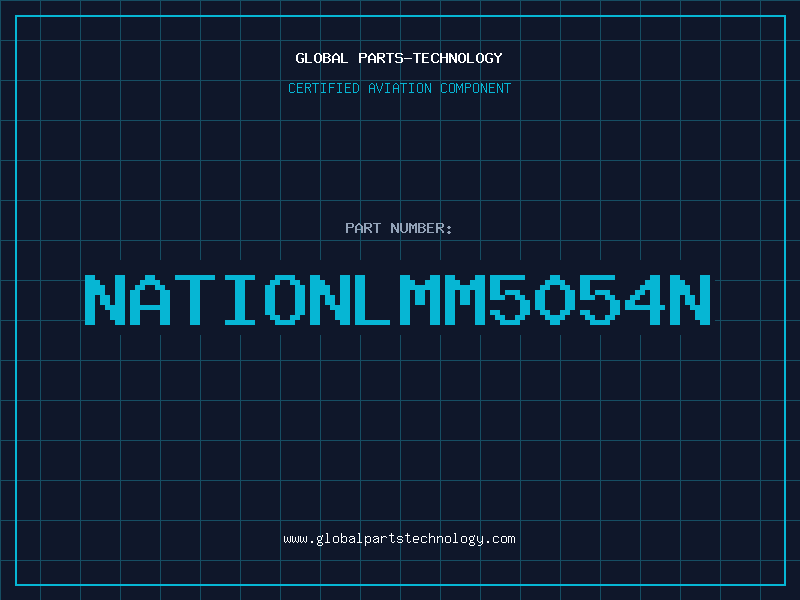Image resolution: width=800 pixels, height=600 pixels.
Task: Select the CERTIFIED AVIATION COMPONENT subtitle
Action: point(399,88)
